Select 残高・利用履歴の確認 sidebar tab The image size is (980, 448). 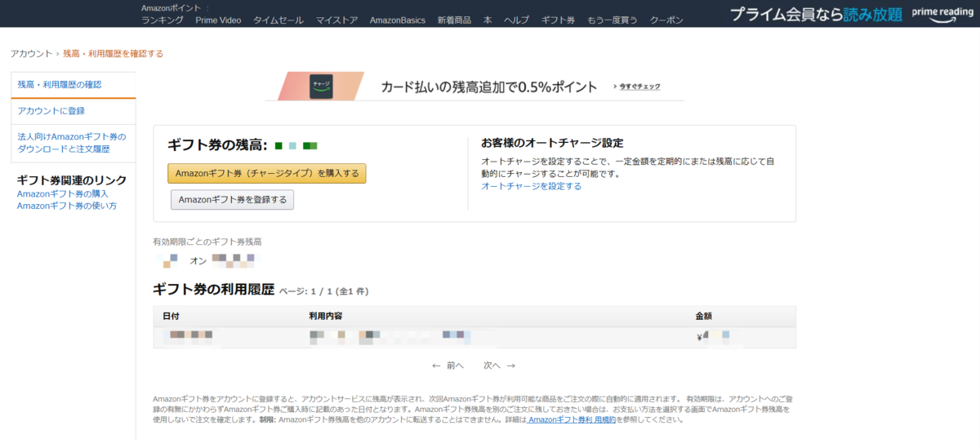click(73, 85)
